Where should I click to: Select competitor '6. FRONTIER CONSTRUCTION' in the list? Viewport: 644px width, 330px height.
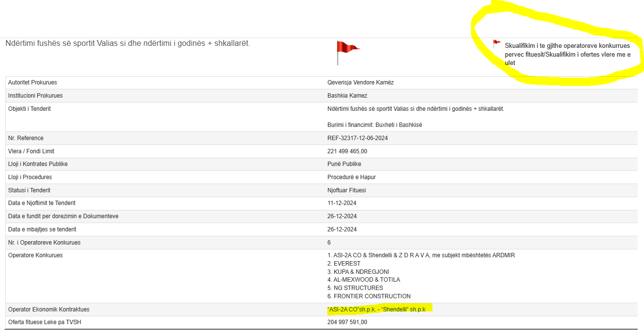(x=368, y=296)
